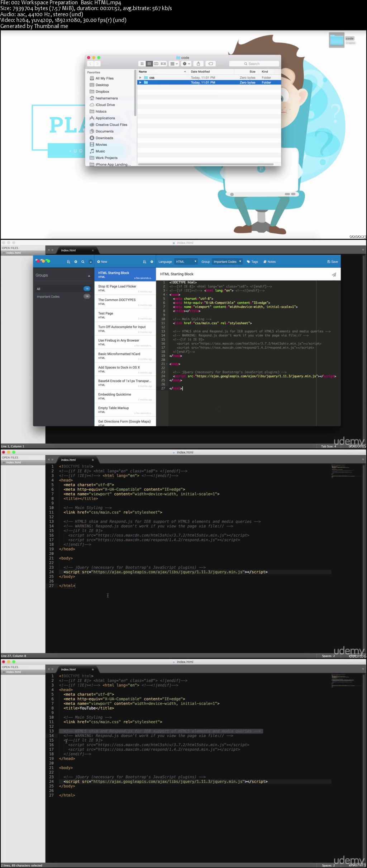Expand the highlighted unnamed folder's triangle
The image size is (367, 868).
(140, 83)
